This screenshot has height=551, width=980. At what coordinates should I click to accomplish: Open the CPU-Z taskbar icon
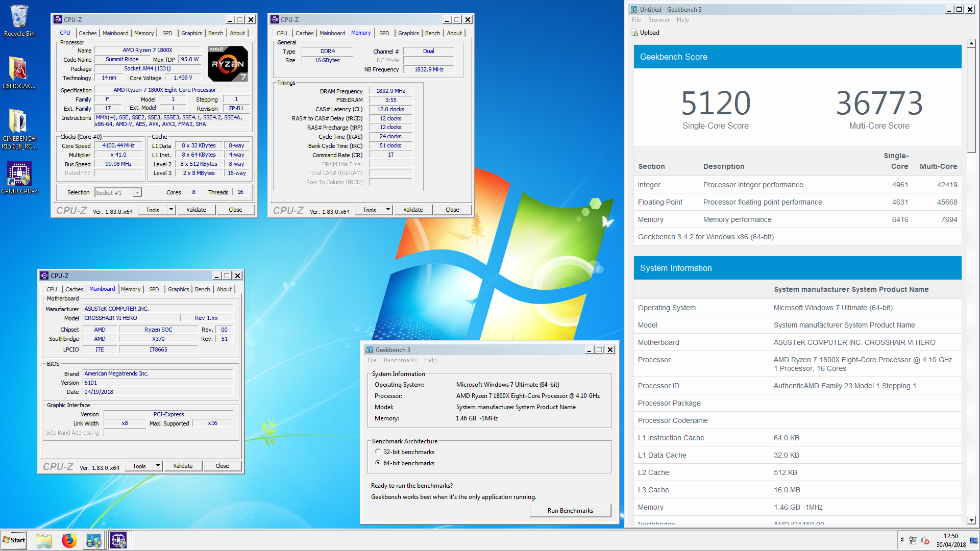118,540
